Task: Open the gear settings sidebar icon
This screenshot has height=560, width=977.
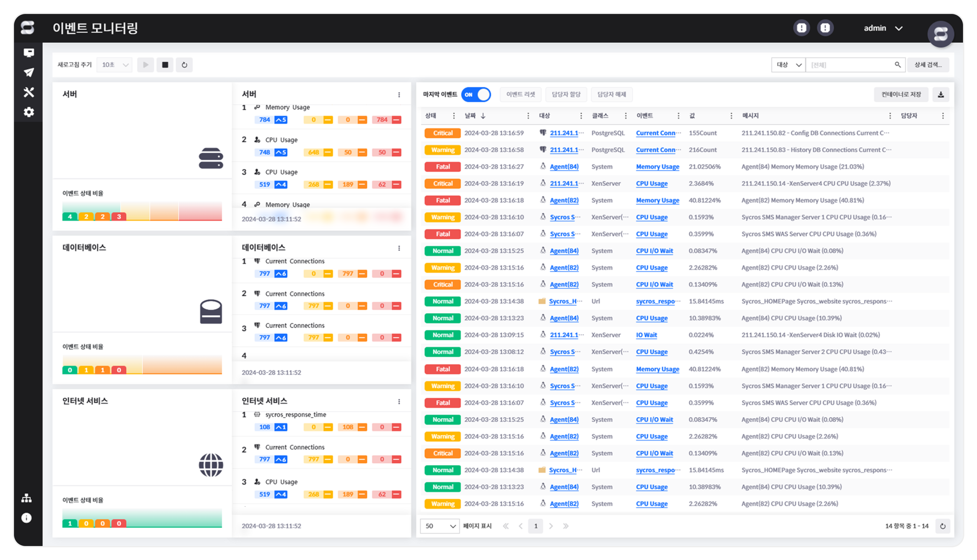Action: coord(29,112)
